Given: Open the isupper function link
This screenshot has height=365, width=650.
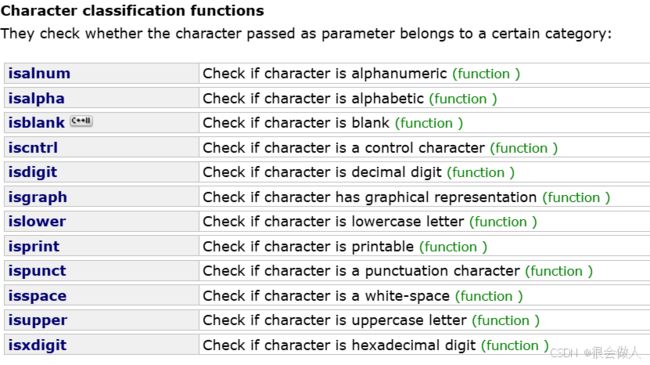Looking at the screenshot, I should pyautogui.click(x=38, y=321).
